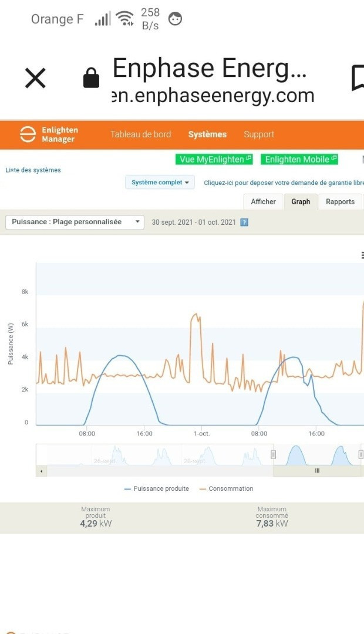Screen dimensions: 364x634
Task: Tap the padlock site security icon
Action: tap(91, 77)
